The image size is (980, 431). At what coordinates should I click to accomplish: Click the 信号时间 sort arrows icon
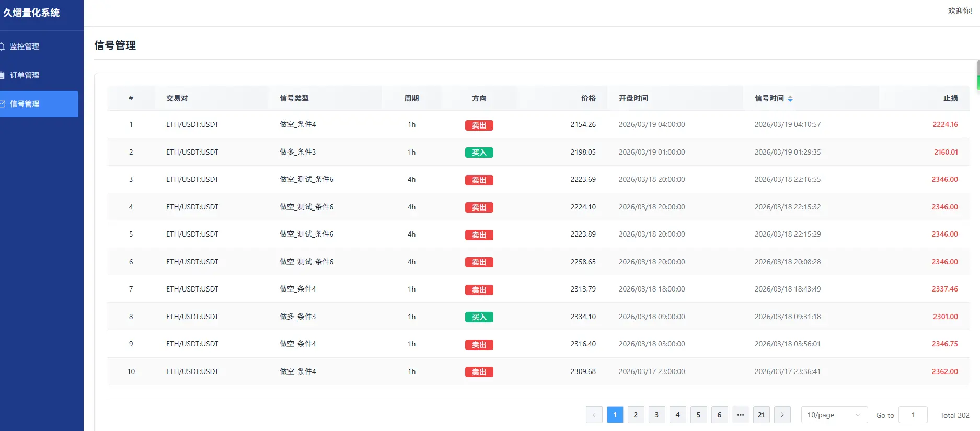[x=790, y=99]
